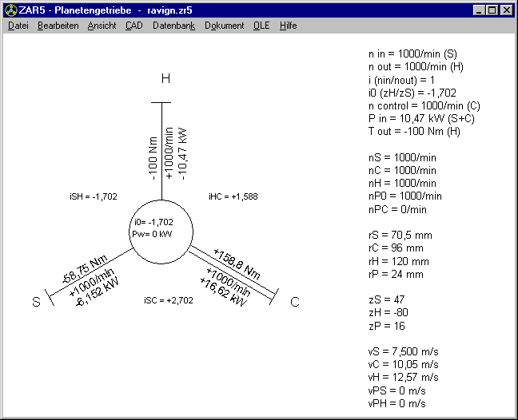518x420 pixels.
Task: Open the Datei menu
Action: [18, 26]
